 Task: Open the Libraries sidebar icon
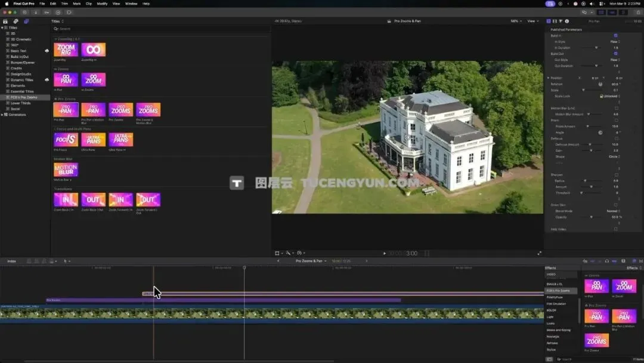pos(5,21)
